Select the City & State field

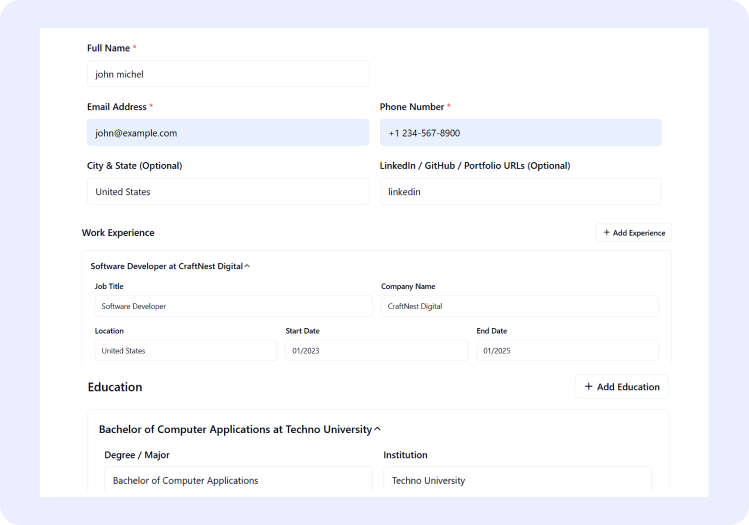click(x=228, y=192)
